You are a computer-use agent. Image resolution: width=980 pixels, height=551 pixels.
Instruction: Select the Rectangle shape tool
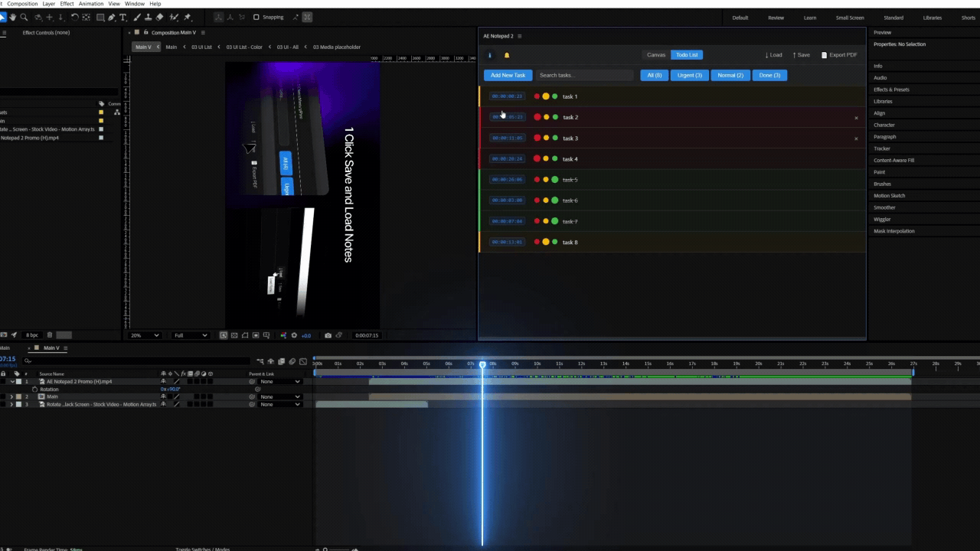[x=100, y=17]
